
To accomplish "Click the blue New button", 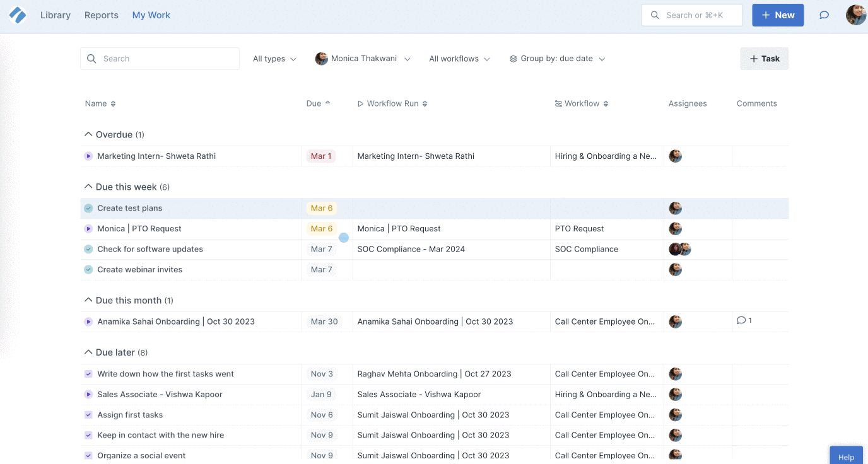I will 778,15.
